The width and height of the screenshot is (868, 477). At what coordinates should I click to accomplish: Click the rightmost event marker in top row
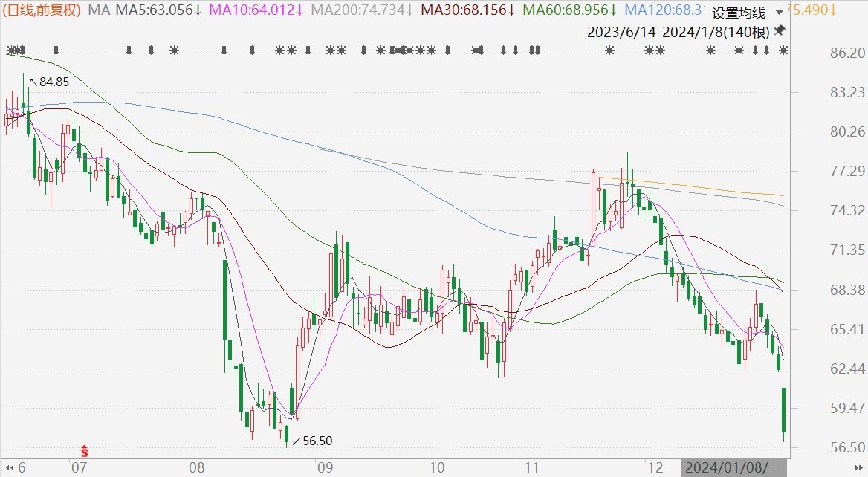coord(783,51)
